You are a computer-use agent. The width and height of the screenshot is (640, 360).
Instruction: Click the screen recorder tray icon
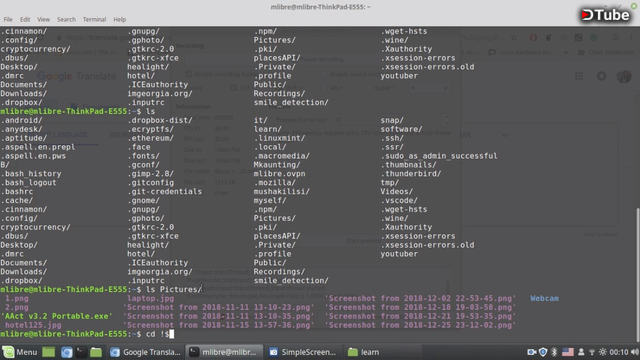[x=531, y=352]
